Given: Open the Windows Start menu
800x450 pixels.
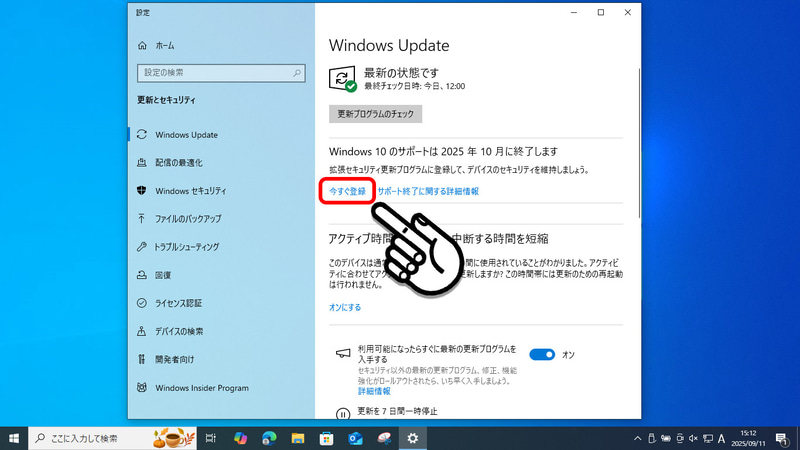Looking at the screenshot, I should coord(14,438).
